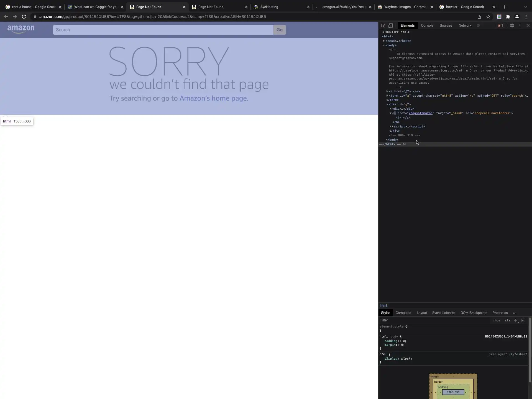
Task: Activate the DevTools inspect element picker
Action: 383,25
